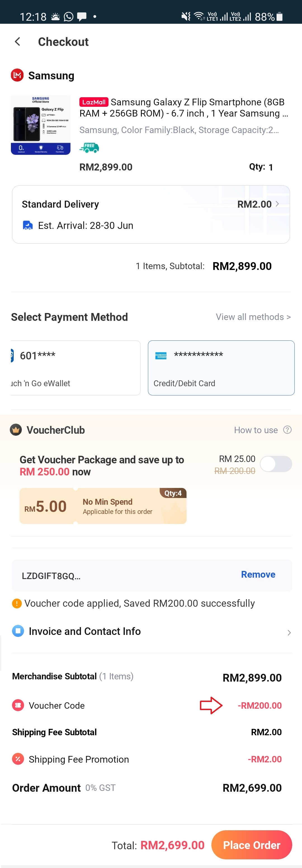Image resolution: width=302 pixels, height=868 pixels.
Task: Tap the battery indicator in status bar
Action: click(279, 16)
